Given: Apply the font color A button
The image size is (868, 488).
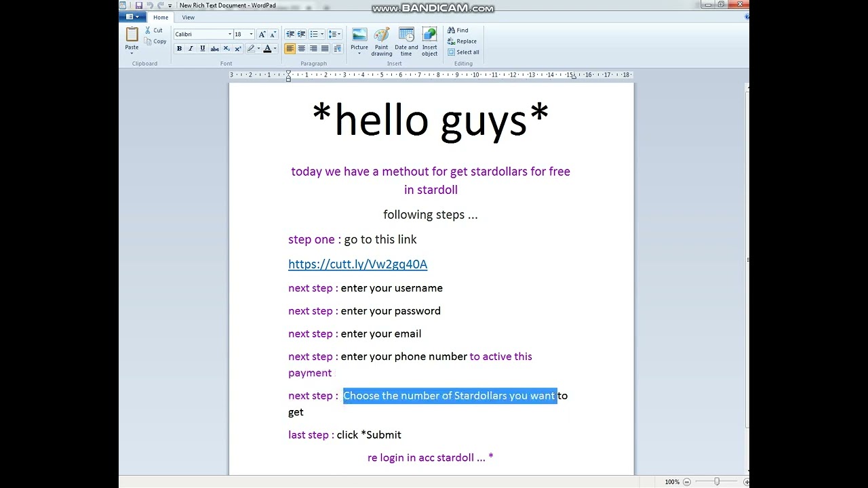Looking at the screenshot, I should point(267,49).
